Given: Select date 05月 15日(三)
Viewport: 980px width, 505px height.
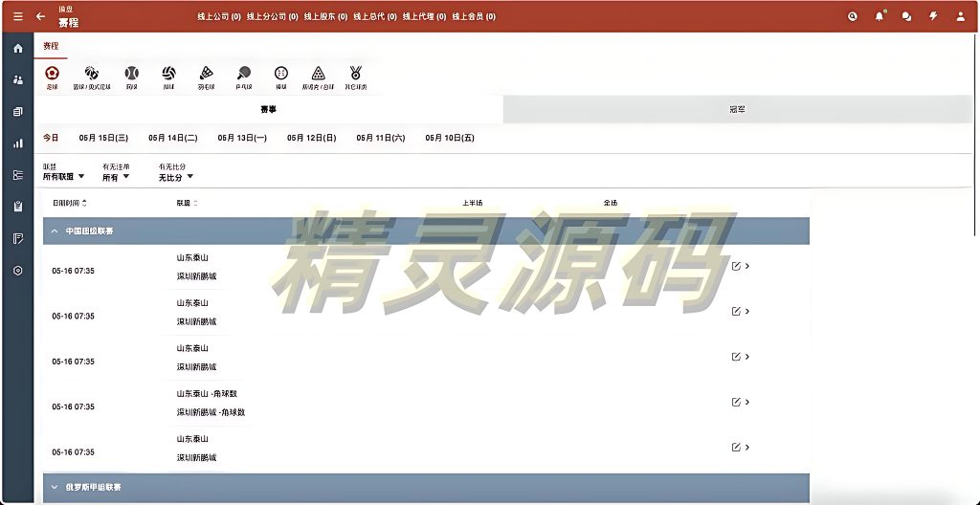Looking at the screenshot, I should (103, 138).
